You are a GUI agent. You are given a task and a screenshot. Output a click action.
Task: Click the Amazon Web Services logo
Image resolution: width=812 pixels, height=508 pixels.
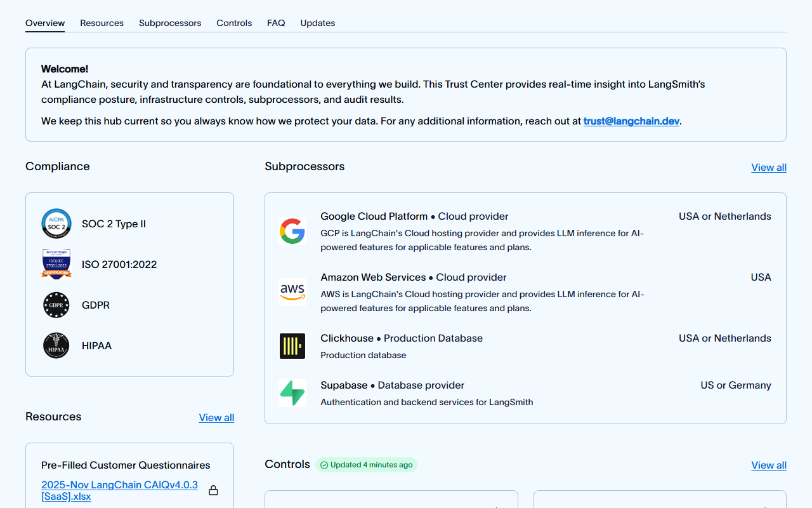292,292
